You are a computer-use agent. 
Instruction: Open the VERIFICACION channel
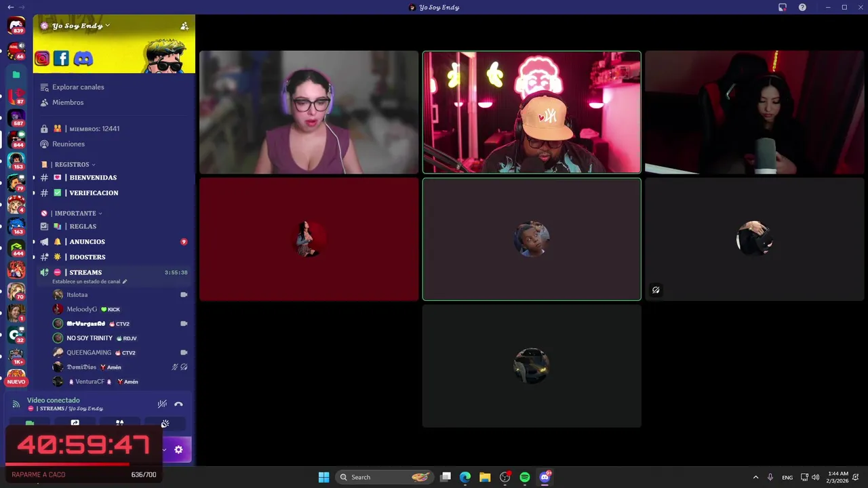pyautogui.click(x=114, y=193)
